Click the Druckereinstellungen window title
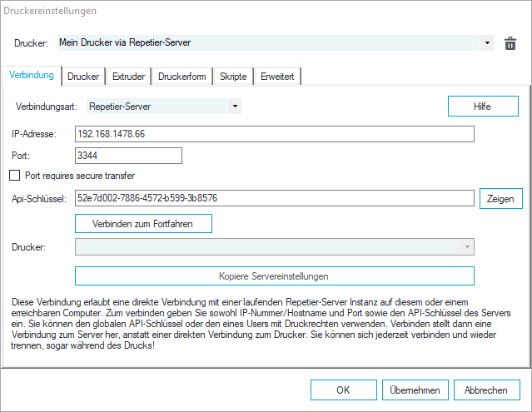The height and width of the screenshot is (412, 532). coord(50,11)
